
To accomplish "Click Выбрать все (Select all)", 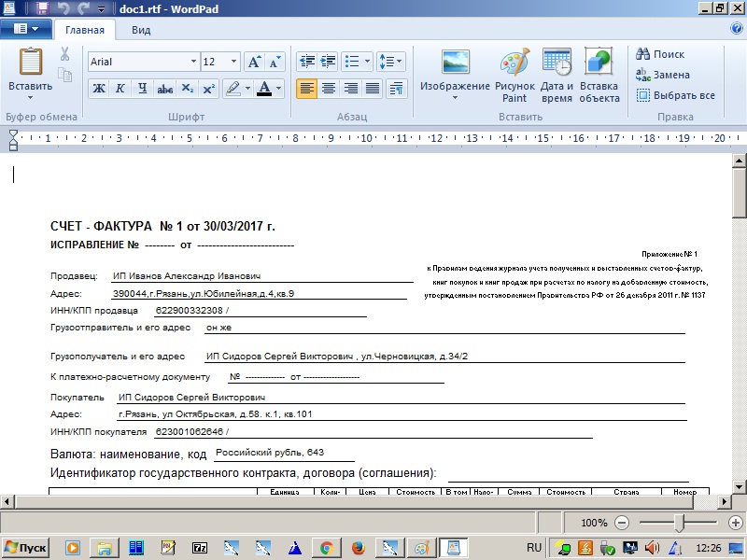I will coord(676,95).
